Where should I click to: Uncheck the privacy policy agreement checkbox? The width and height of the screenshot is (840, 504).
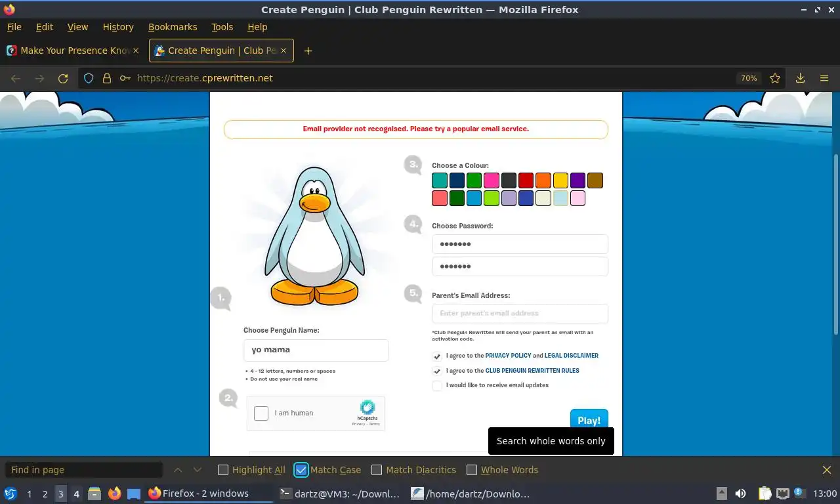pyautogui.click(x=437, y=356)
